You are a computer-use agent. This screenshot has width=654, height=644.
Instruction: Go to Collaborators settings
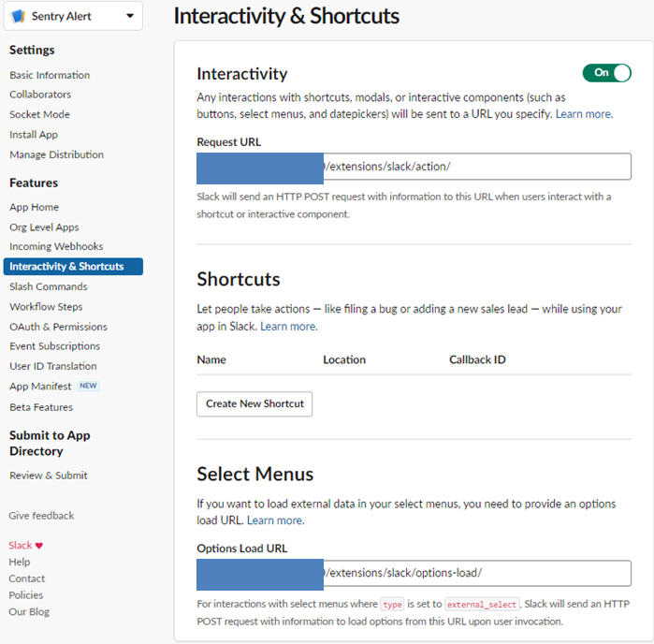[40, 95]
